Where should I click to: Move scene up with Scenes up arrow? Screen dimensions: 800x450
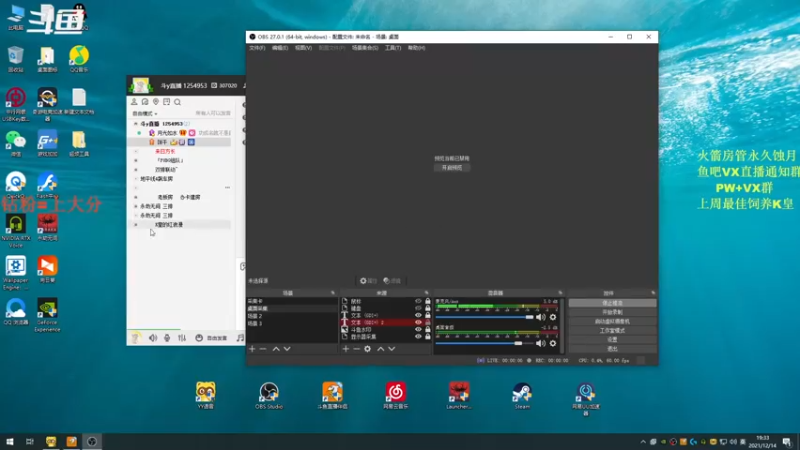[276, 349]
